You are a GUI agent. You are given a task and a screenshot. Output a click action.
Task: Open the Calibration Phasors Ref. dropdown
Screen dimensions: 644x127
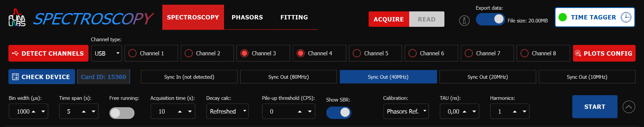(406, 111)
